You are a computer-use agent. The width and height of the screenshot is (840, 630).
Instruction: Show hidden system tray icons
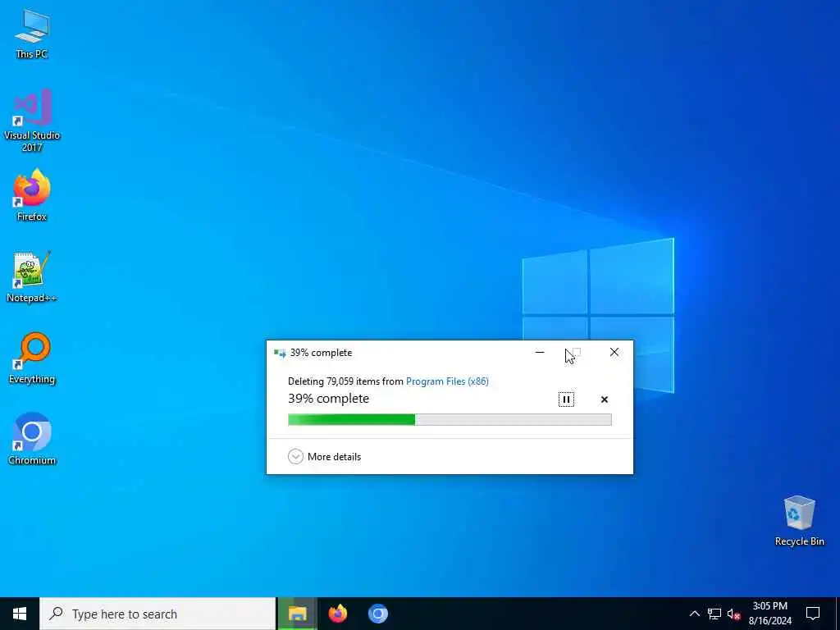coord(694,614)
